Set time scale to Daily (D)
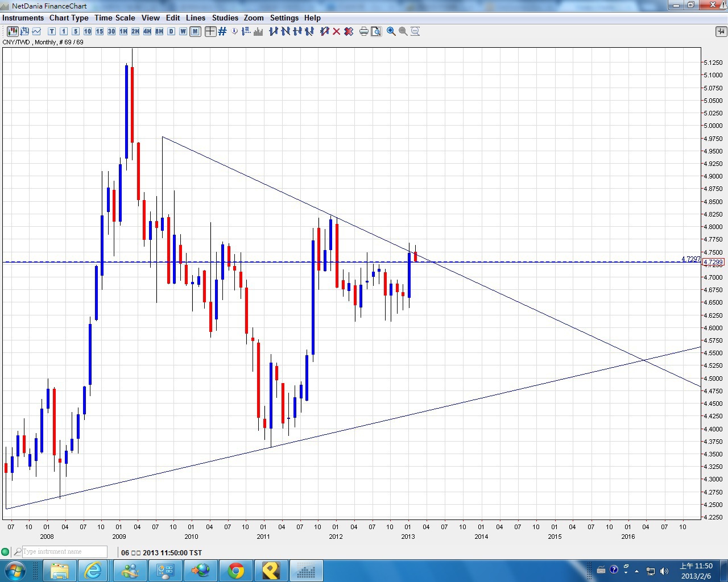This screenshot has height=582, width=728. tap(171, 31)
